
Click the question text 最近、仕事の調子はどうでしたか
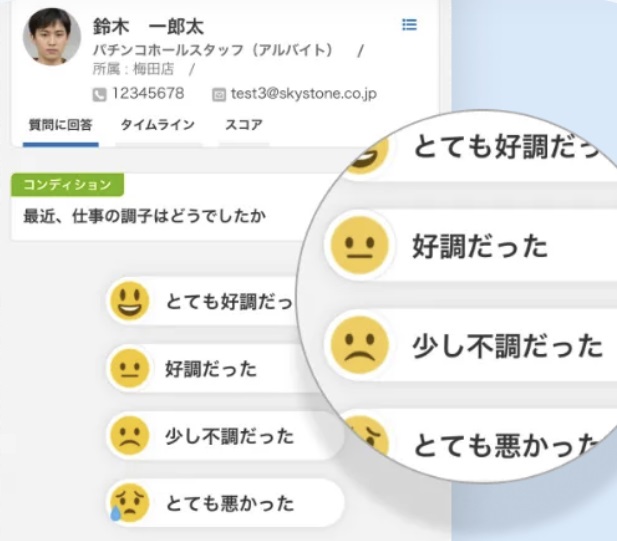(x=145, y=216)
